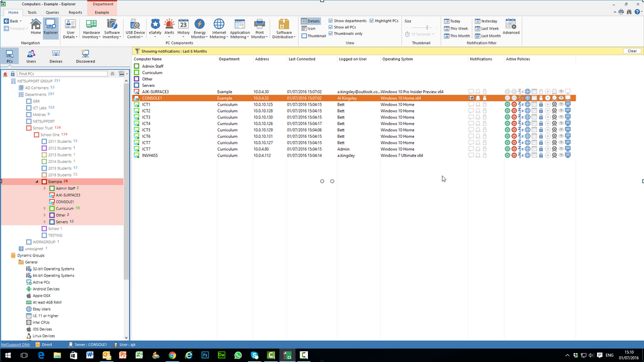This screenshot has height=362, width=644.
Task: Select the INVH455 computer row
Action: (354, 155)
